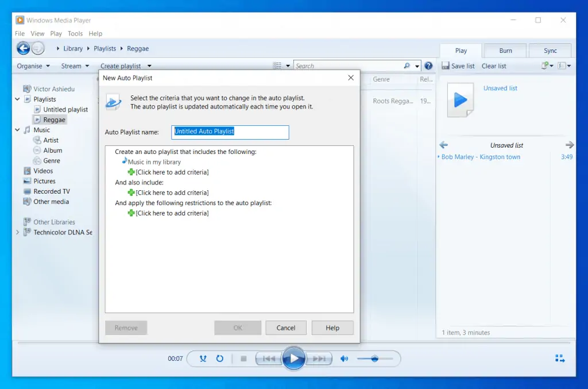
Task: Switch to full screen with Now Playing icon
Action: 560,357
